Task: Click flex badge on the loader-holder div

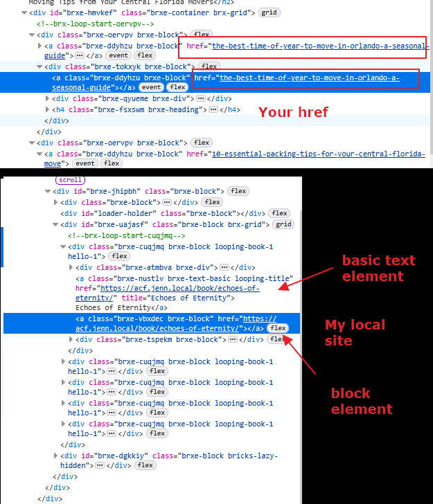Action: pos(279,213)
